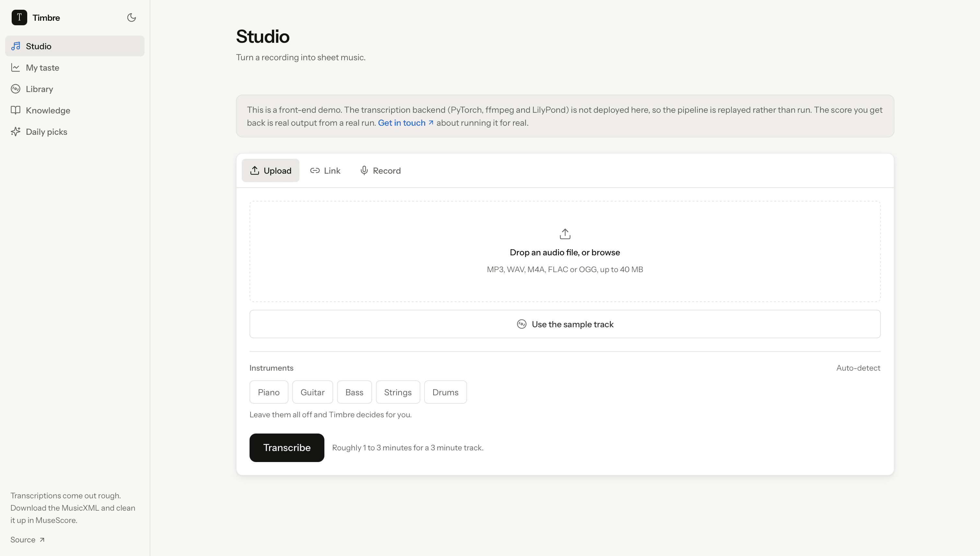Open the My taste page
The image size is (980, 556).
pyautogui.click(x=75, y=68)
